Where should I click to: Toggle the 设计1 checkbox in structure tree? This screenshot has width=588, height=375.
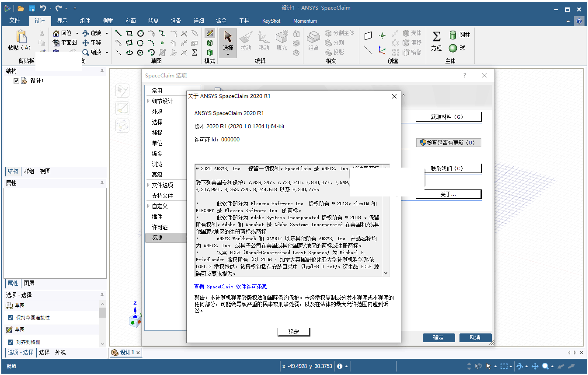tap(16, 80)
